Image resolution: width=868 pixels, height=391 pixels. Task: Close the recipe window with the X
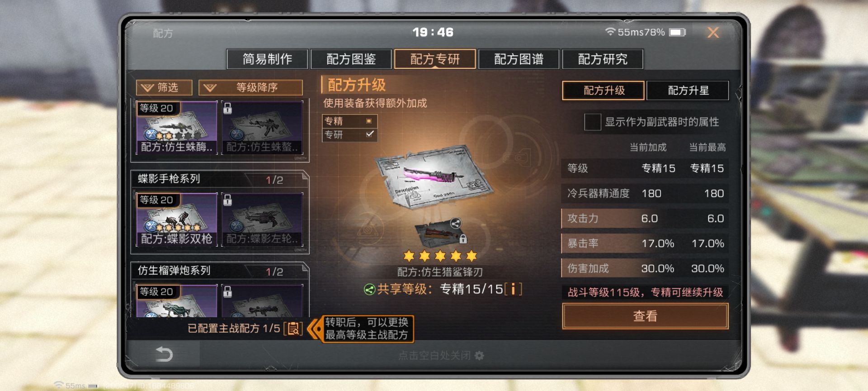(x=713, y=33)
